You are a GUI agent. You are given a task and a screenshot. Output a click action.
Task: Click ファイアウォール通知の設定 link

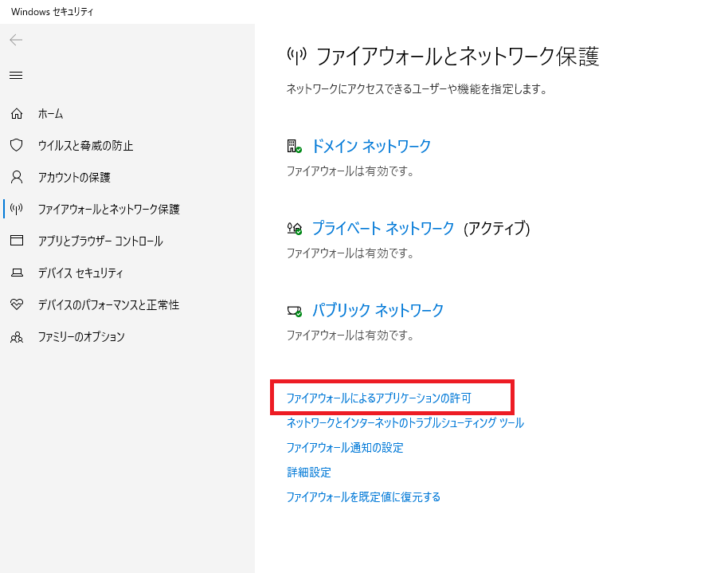click(x=345, y=448)
